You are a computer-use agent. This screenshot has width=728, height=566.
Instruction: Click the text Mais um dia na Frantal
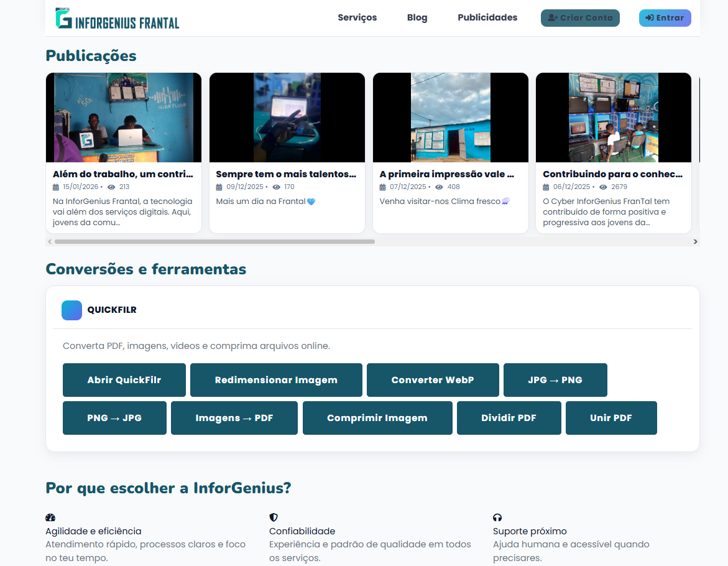tap(261, 202)
